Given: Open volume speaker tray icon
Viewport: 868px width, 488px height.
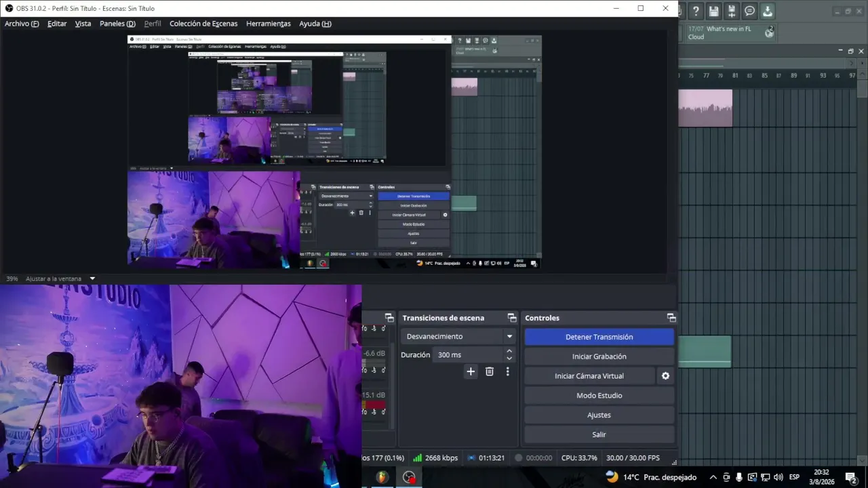Looking at the screenshot, I should pyautogui.click(x=778, y=477).
